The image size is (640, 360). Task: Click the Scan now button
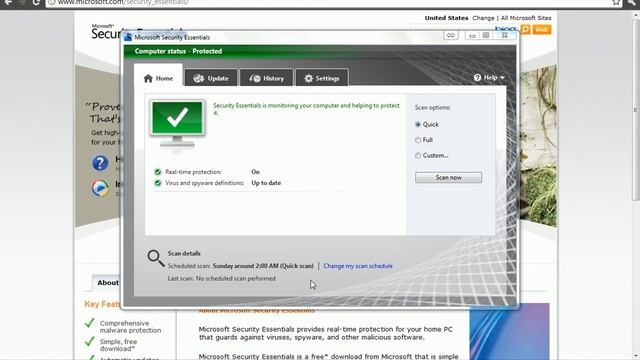pyautogui.click(x=448, y=178)
